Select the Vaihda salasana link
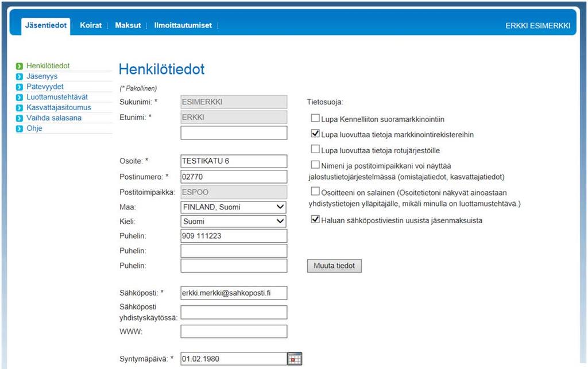Image resolution: width=588 pixels, height=369 pixels. 54,118
